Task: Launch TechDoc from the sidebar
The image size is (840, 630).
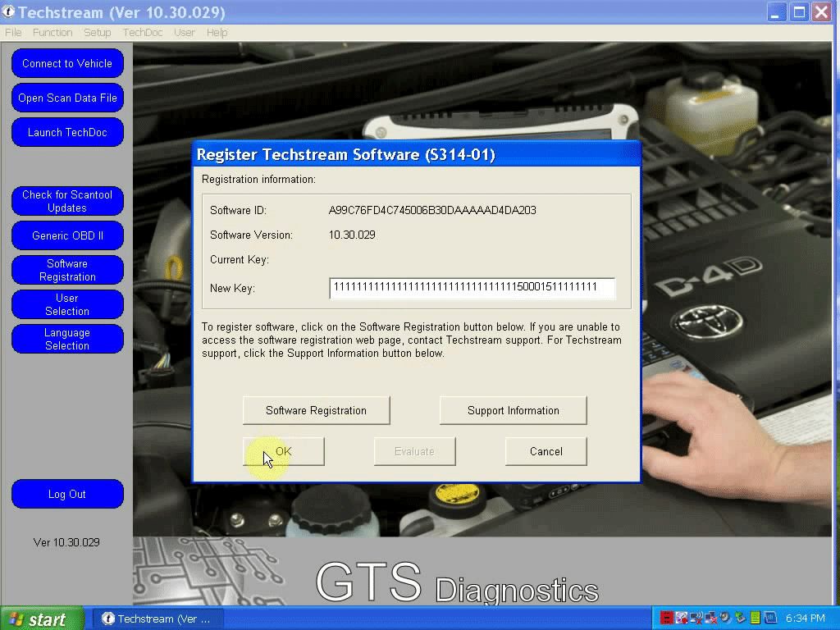Action: pos(67,132)
